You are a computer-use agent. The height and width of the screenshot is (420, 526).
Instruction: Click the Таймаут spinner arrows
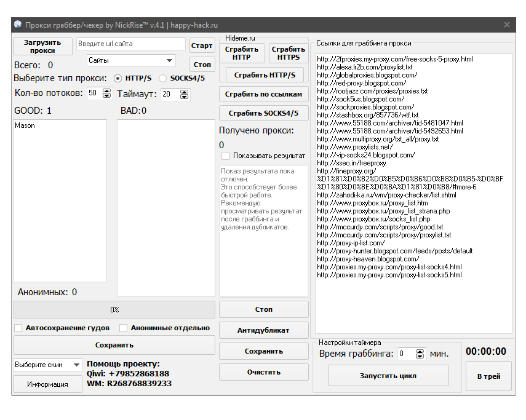coord(185,94)
